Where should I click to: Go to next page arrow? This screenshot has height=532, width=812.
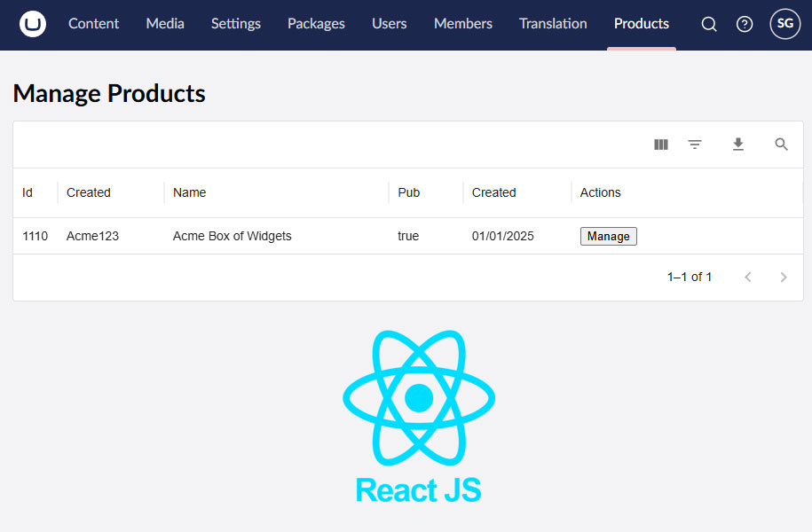coord(783,277)
